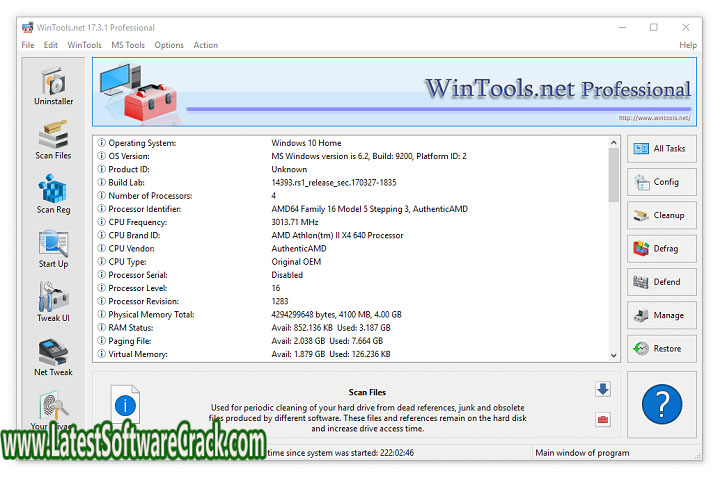Image resolution: width=720 pixels, height=480 pixels.
Task: Click the red toolbox icon in description panel
Action: 603,419
